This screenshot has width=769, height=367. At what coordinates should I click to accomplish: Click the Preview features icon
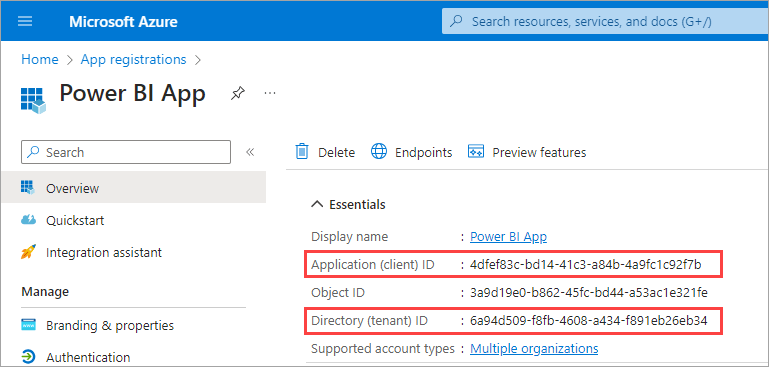(476, 152)
